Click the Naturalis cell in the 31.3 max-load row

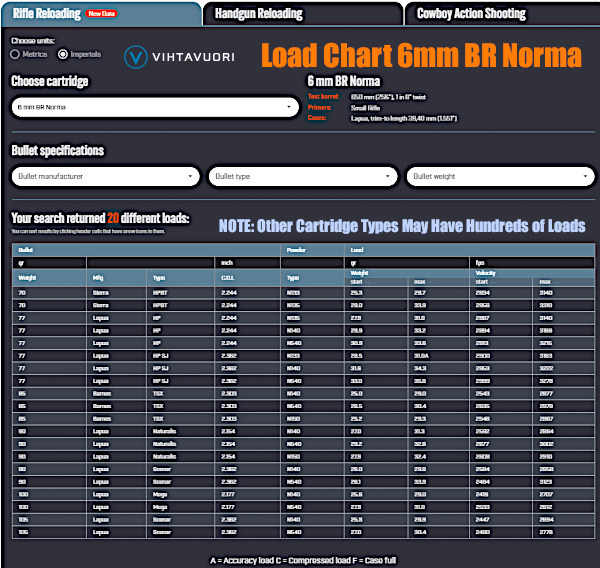pyautogui.click(x=181, y=432)
